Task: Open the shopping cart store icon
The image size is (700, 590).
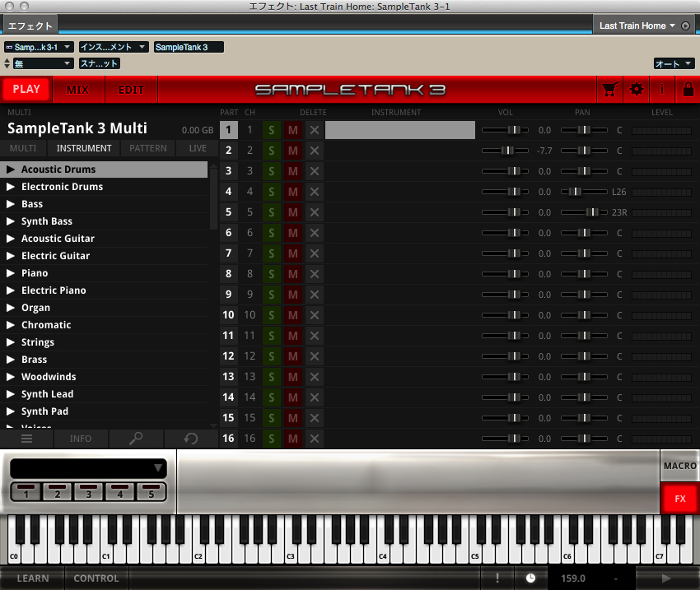Action: (609, 90)
